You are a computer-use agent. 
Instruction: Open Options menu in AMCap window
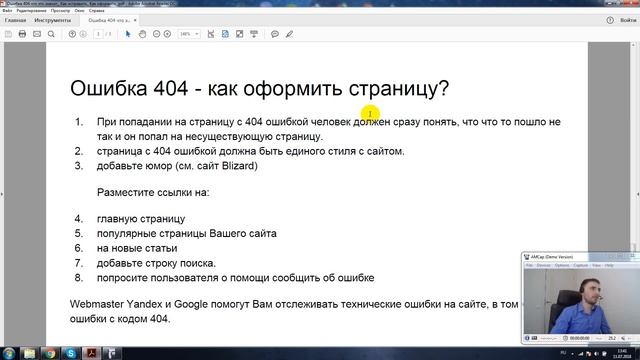click(x=562, y=265)
